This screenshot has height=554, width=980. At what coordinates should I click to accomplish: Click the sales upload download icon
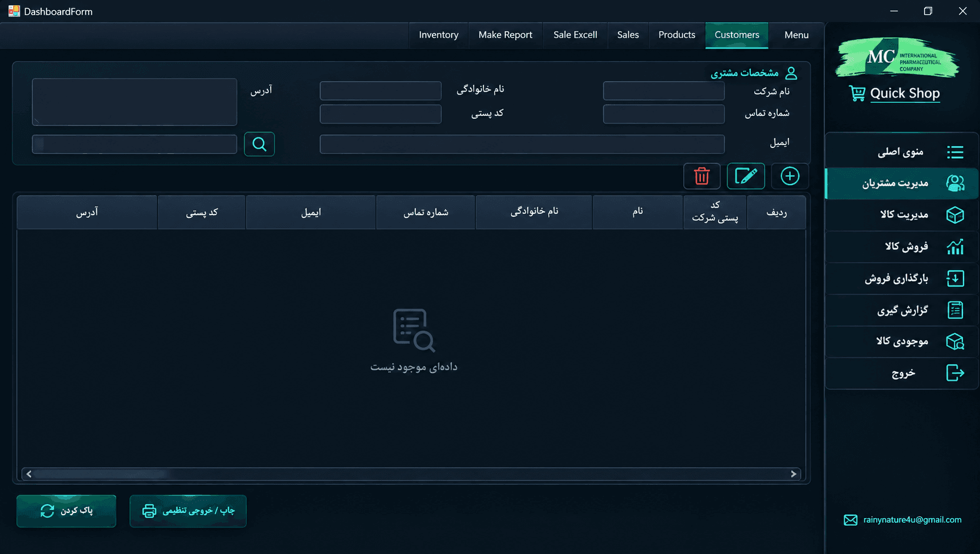(x=955, y=278)
